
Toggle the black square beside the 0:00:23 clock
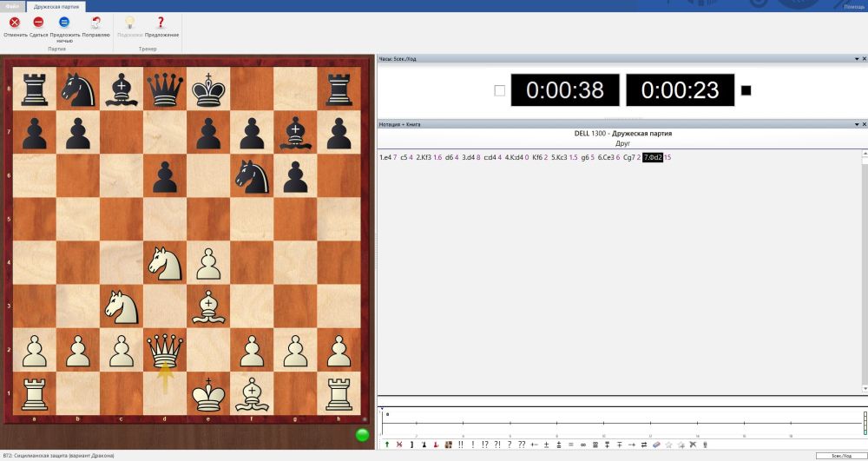pos(746,90)
